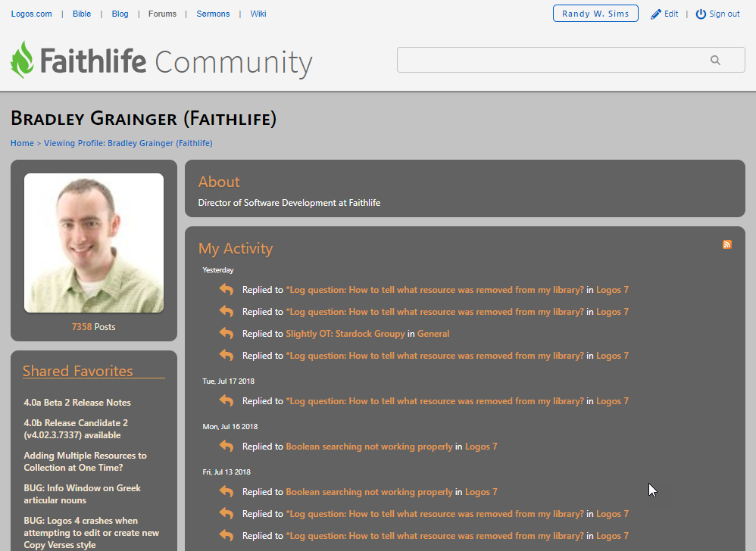Viewport: 756px width, 551px height.
Task: Open the Forums navigation item
Action: (162, 14)
